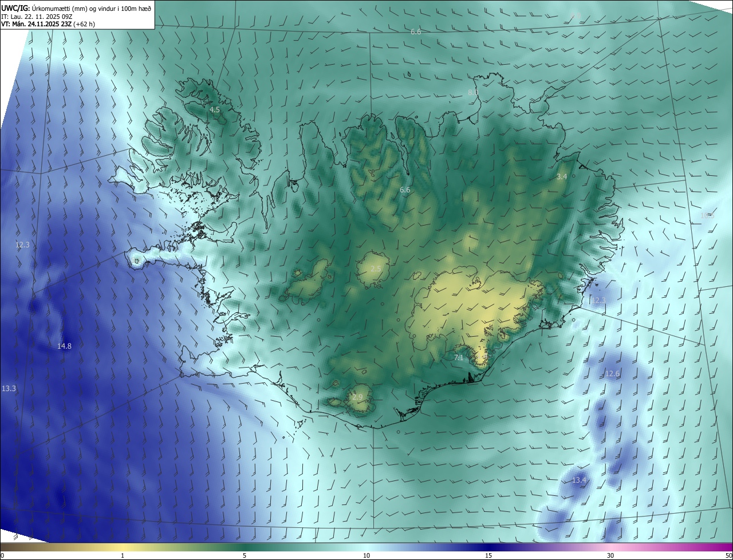Image resolution: width=733 pixels, height=560 pixels.
Task: Click the 10 tick label on the color scale
Action: point(366,555)
